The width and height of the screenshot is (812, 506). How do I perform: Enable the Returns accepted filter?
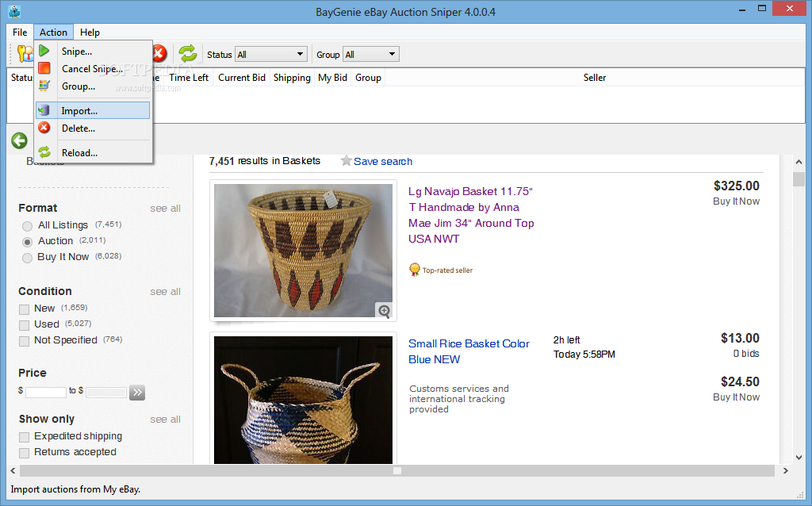tap(24, 453)
